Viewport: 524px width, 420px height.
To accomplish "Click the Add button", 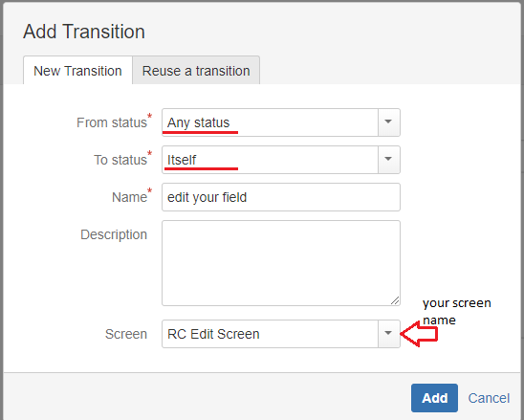I will pyautogui.click(x=434, y=398).
